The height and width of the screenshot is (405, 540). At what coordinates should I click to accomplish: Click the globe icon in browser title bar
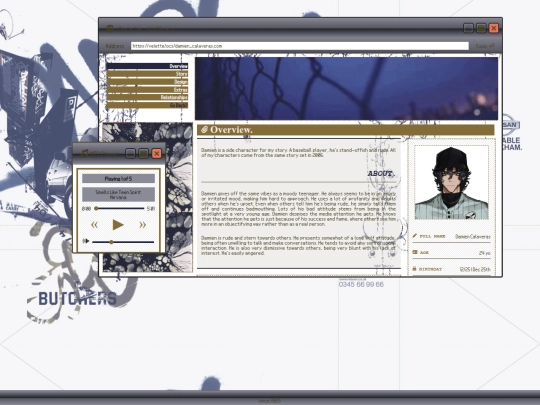(x=110, y=28)
